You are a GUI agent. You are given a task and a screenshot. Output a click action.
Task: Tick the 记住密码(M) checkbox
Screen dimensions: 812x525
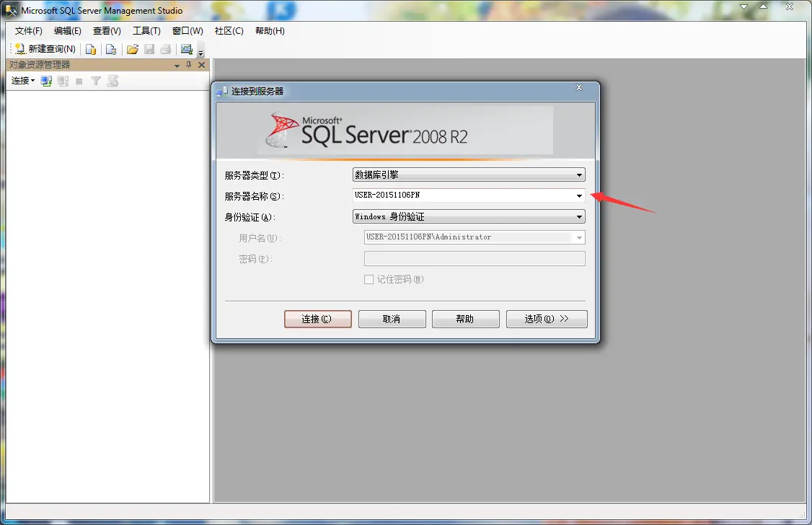click(x=369, y=280)
